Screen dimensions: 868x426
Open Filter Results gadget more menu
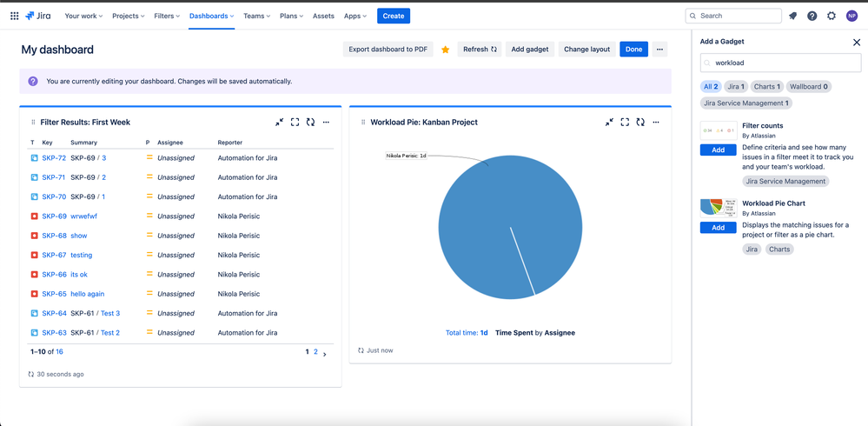(326, 122)
